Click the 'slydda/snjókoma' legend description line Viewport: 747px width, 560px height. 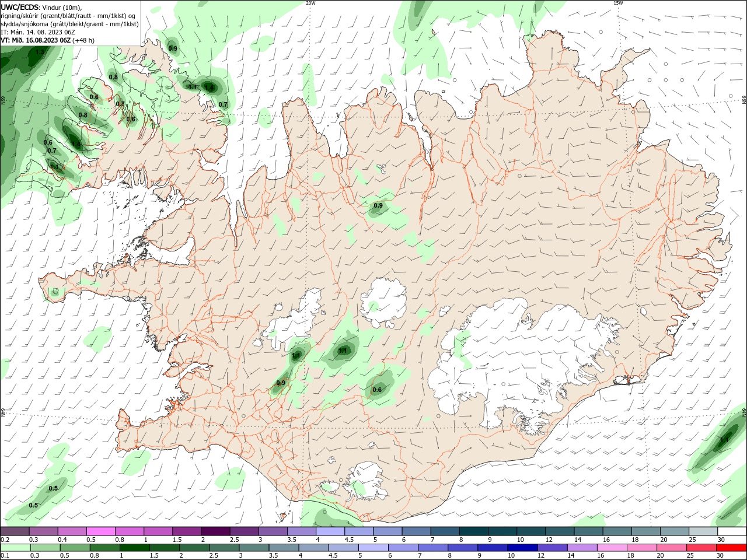click(x=69, y=24)
